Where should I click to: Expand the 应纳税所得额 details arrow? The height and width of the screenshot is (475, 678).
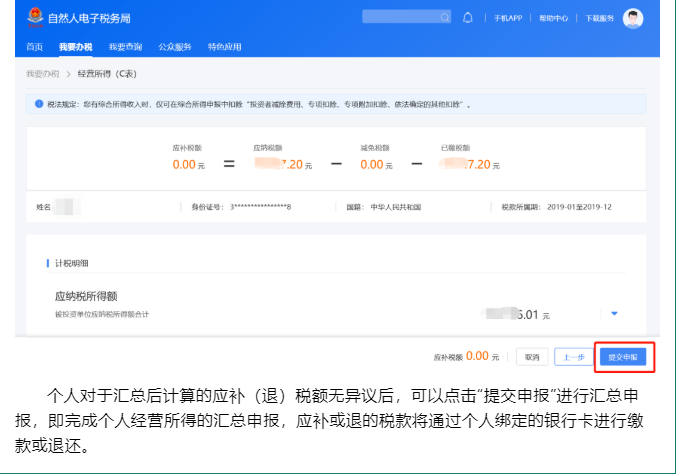pos(615,315)
